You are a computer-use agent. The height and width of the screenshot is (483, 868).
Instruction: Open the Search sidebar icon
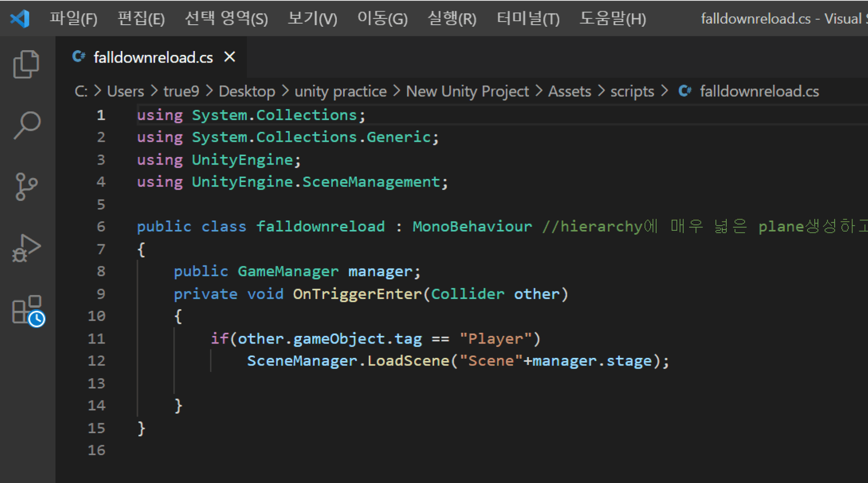[x=26, y=125]
